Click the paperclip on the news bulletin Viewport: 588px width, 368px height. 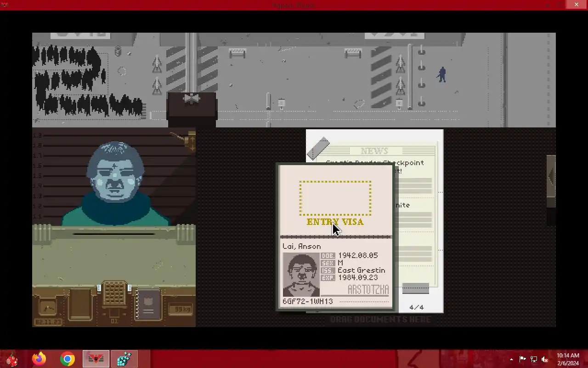coord(318,148)
